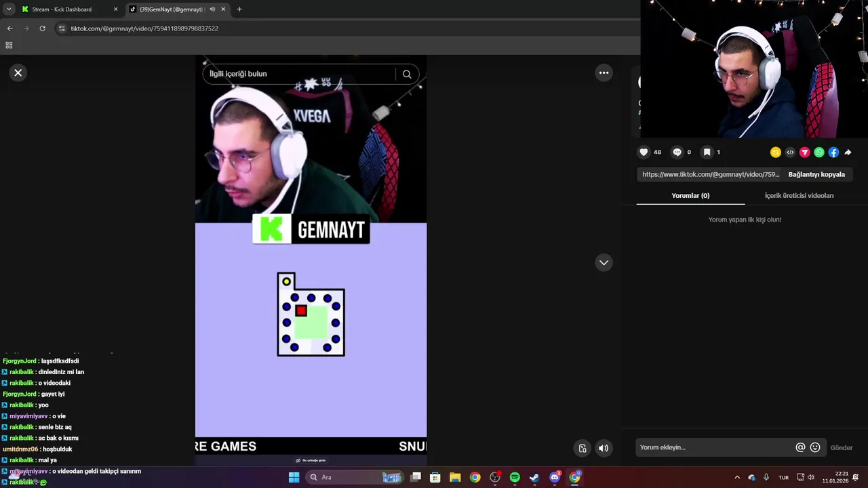Send to friends with red paper-plane icon

tap(805, 152)
